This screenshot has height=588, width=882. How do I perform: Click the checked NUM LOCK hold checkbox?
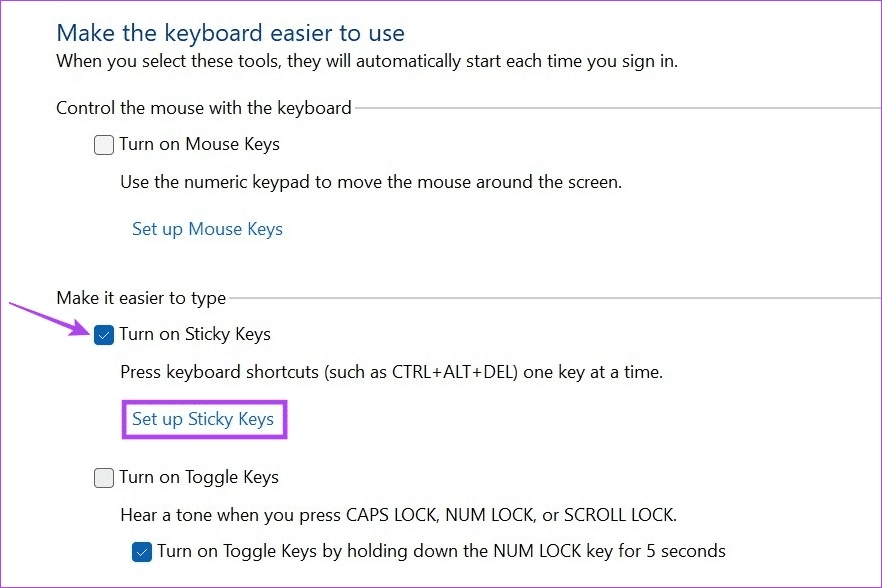pos(143,551)
